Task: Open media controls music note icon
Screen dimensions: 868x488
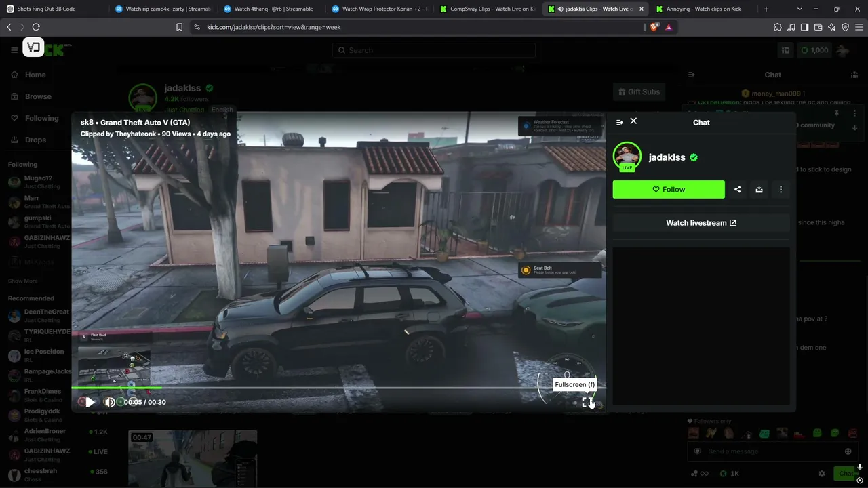Action: [791, 27]
